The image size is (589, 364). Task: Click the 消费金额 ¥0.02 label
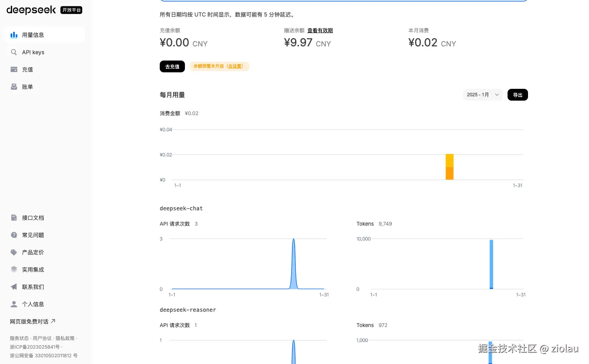pos(179,113)
